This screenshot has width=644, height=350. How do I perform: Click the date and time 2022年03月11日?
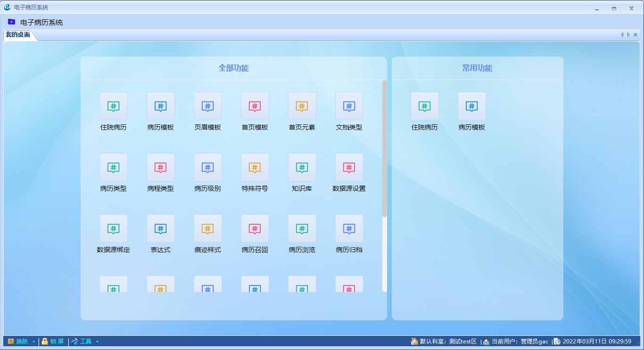(597, 342)
